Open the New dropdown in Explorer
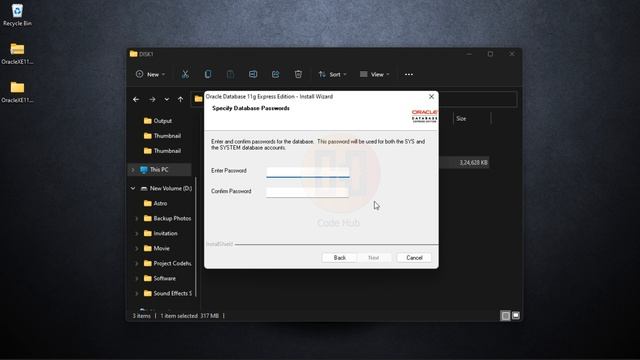Viewport: 640px width, 360px height. [151, 74]
